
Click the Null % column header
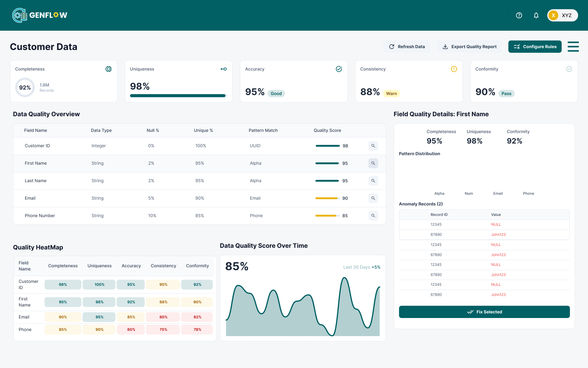click(153, 130)
